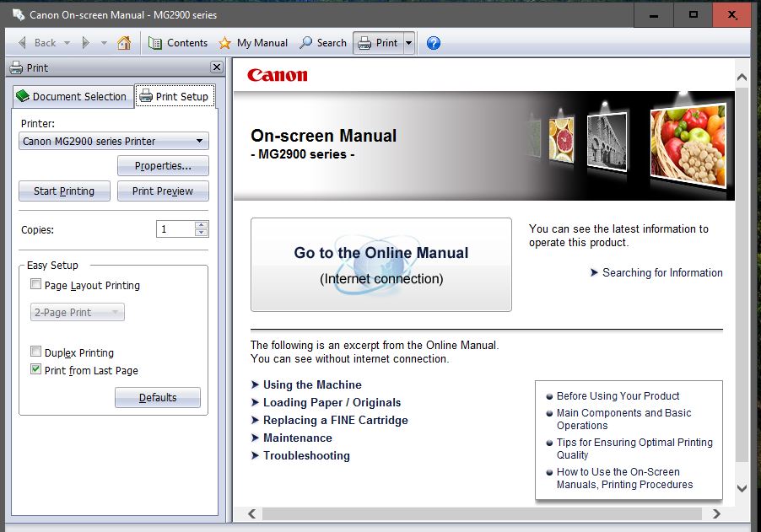
Task: Switch to the Document Selection tab
Action: pyautogui.click(x=71, y=97)
